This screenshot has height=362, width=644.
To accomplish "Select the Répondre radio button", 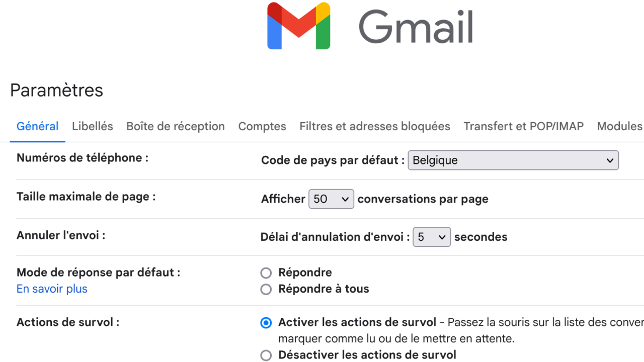I will pos(266,273).
